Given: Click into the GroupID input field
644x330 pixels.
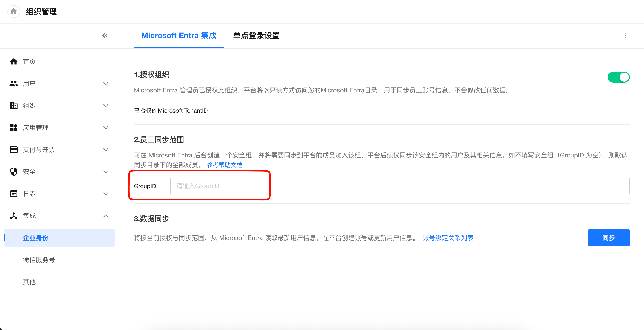Looking at the screenshot, I should tap(399, 186).
